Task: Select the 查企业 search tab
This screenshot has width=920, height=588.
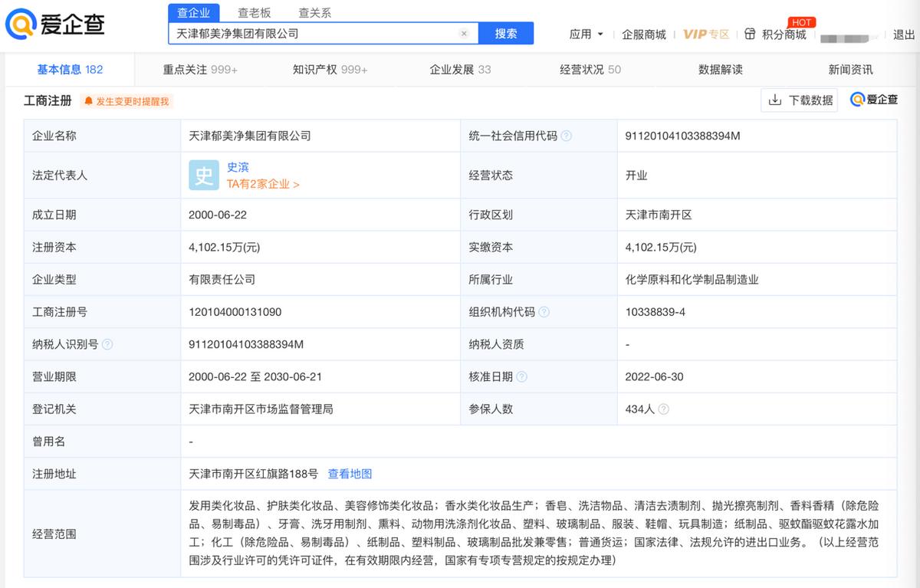Action: coord(193,12)
